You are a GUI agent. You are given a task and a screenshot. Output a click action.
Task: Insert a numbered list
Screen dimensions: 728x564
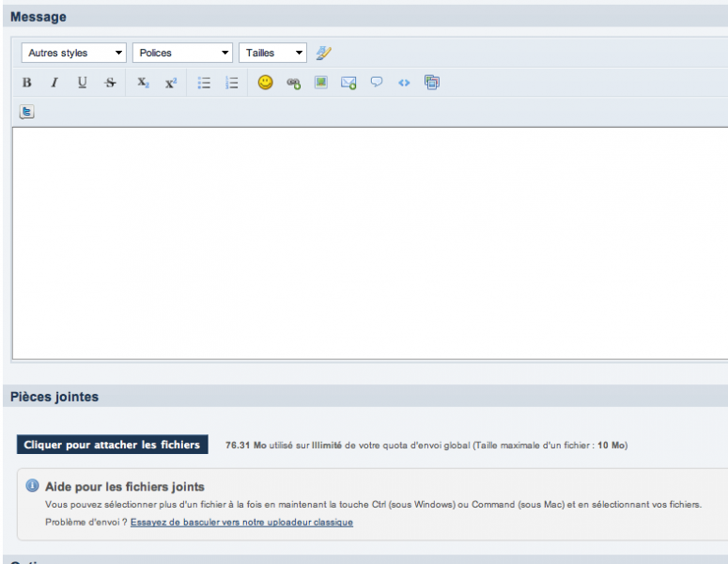click(232, 83)
